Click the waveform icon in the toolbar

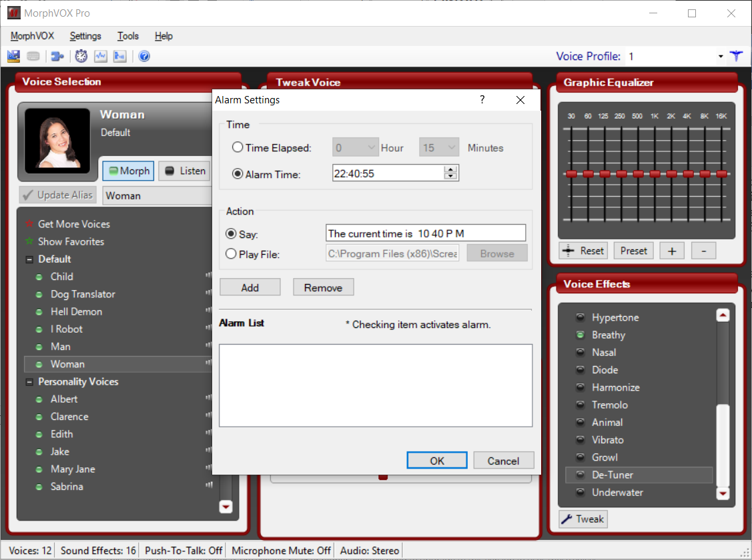(x=100, y=57)
